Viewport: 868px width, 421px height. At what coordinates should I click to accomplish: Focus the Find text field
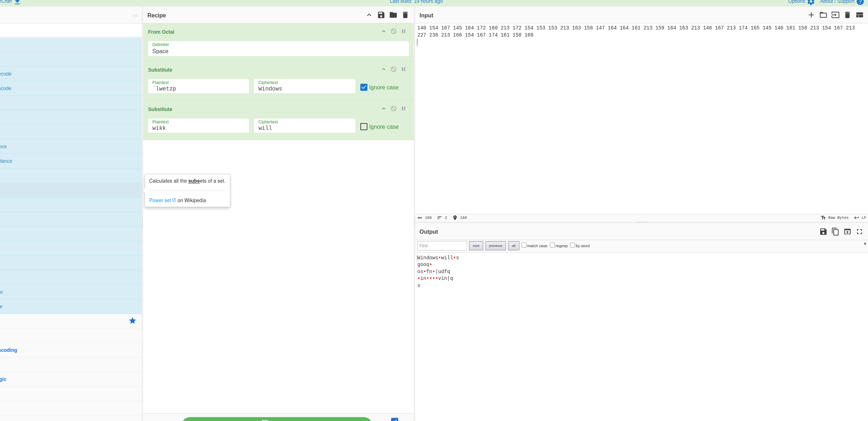tap(442, 246)
